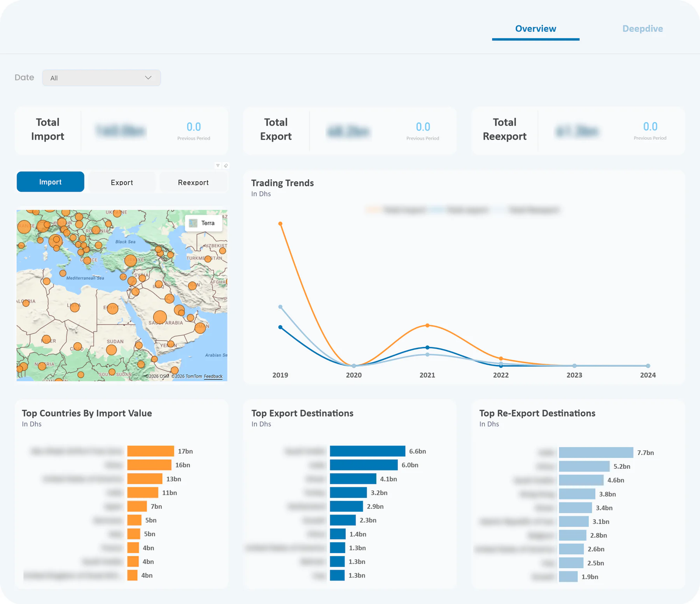The width and height of the screenshot is (700, 604).
Task: Click the 6.6bn top export bar
Action: [367, 451]
